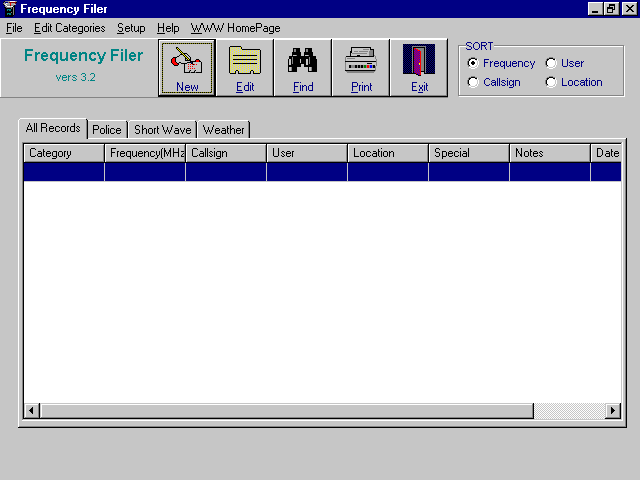Choose the User sort option
The image size is (640, 480).
(x=551, y=63)
